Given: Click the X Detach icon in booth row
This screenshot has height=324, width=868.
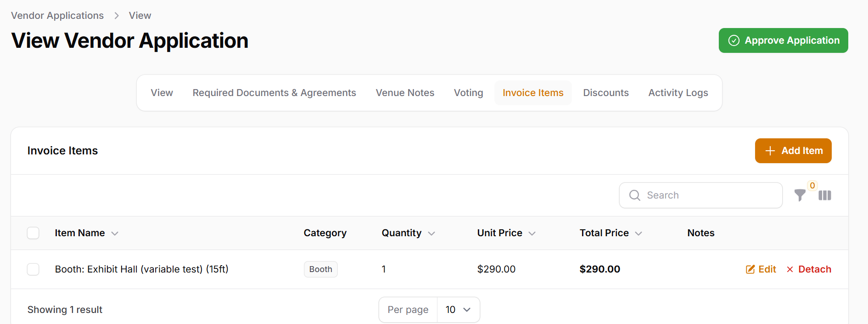Looking at the screenshot, I should pyautogui.click(x=790, y=269).
